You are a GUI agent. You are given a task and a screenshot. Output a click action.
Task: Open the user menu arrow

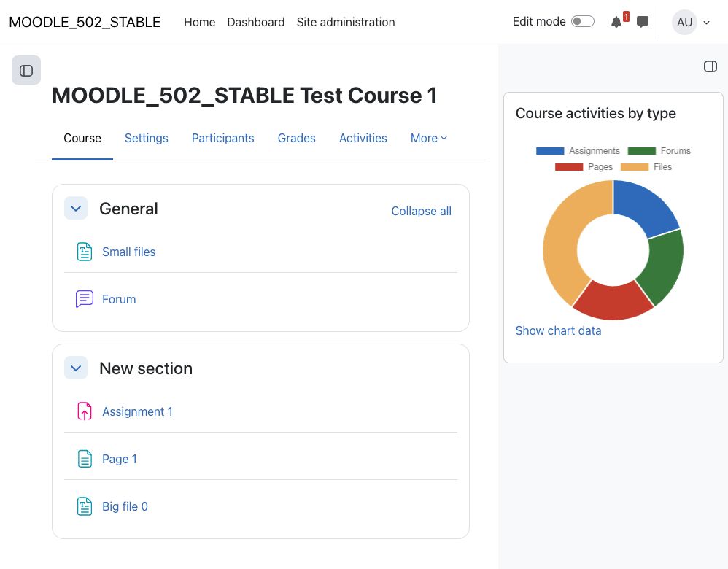coord(707,23)
